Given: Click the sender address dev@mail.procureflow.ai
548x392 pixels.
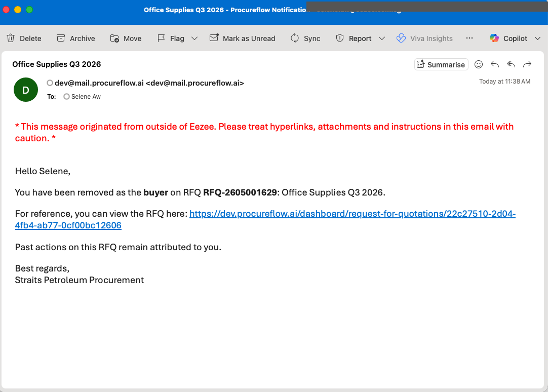Looking at the screenshot, I should pos(149,83).
